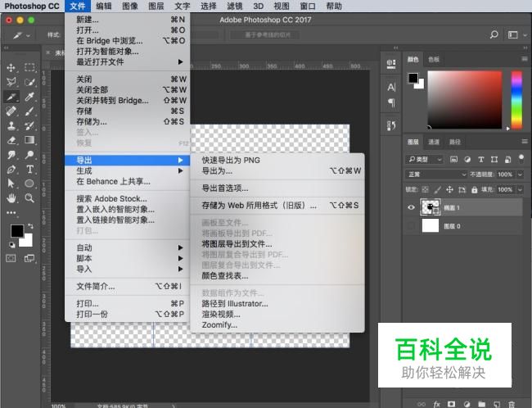Open the Layers panel options menu
532x408 pixels.
(524, 141)
